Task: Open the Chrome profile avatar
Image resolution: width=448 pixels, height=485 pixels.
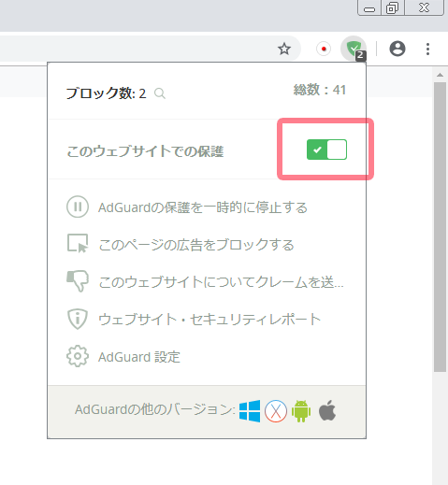Action: pyautogui.click(x=397, y=49)
